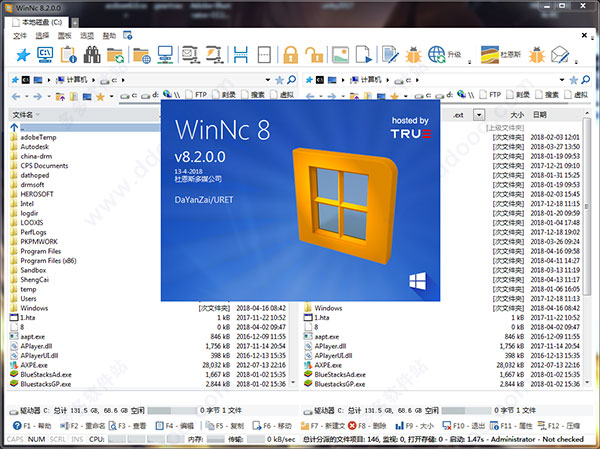
Task: Select the 本地磁盘 (C:) tab
Action: tap(37, 22)
